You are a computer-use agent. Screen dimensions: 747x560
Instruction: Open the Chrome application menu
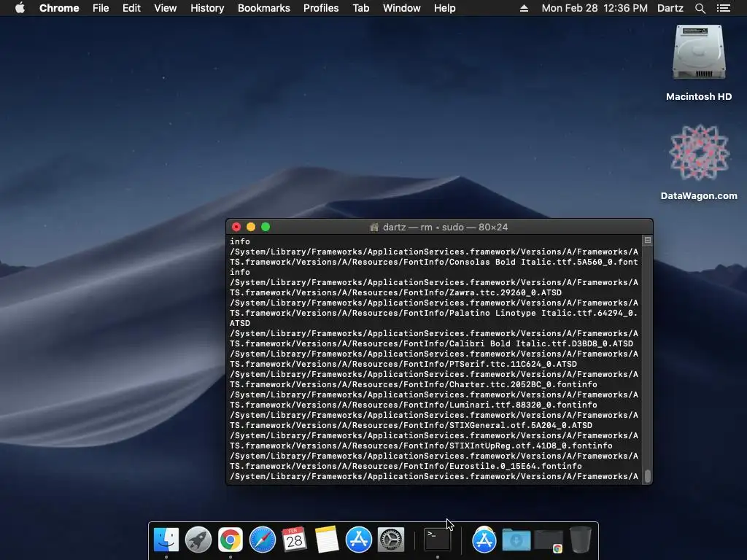(x=59, y=8)
